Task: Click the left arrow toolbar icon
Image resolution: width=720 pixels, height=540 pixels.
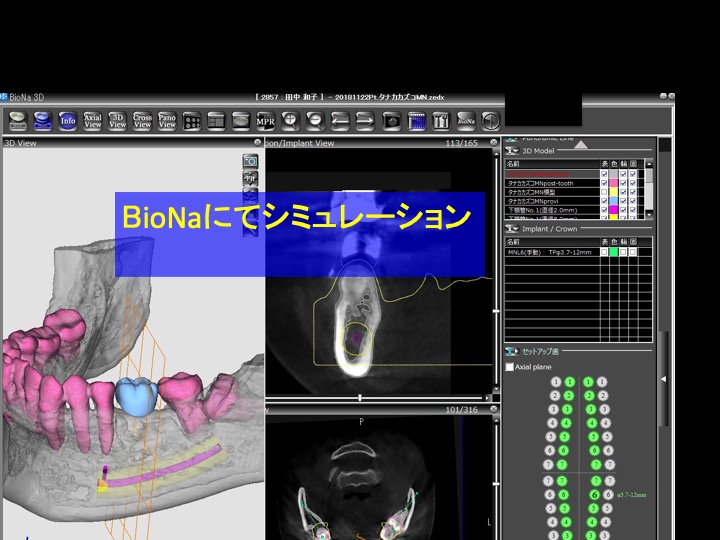Action: coord(340,121)
